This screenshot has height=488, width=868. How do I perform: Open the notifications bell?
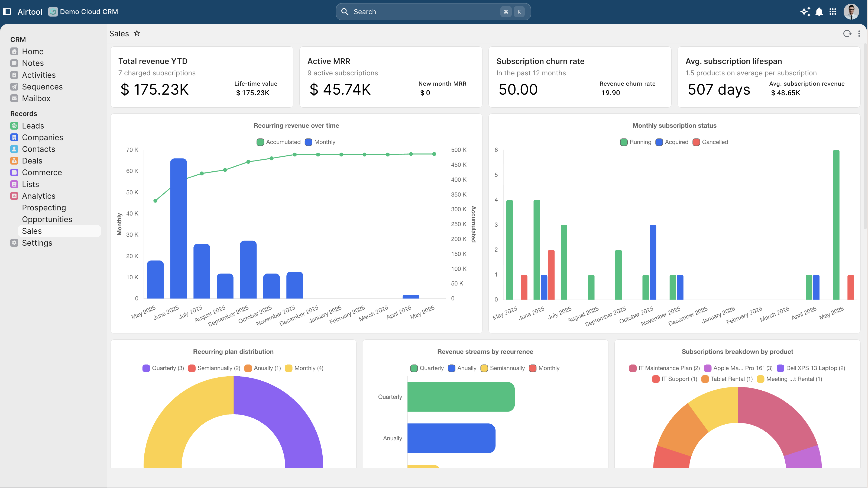click(819, 12)
